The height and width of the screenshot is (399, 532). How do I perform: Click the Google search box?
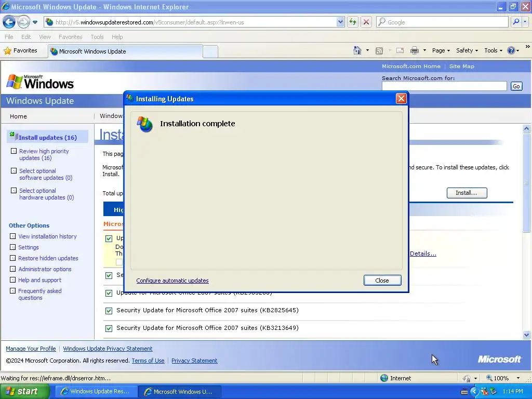coord(442,22)
